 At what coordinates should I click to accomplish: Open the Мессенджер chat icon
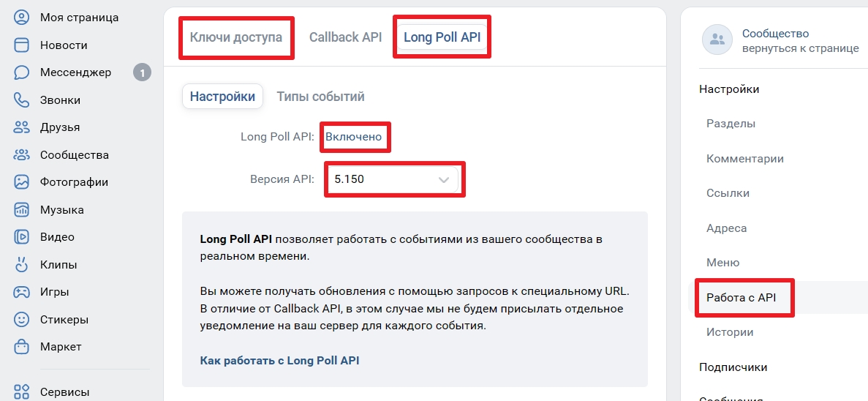(21, 72)
